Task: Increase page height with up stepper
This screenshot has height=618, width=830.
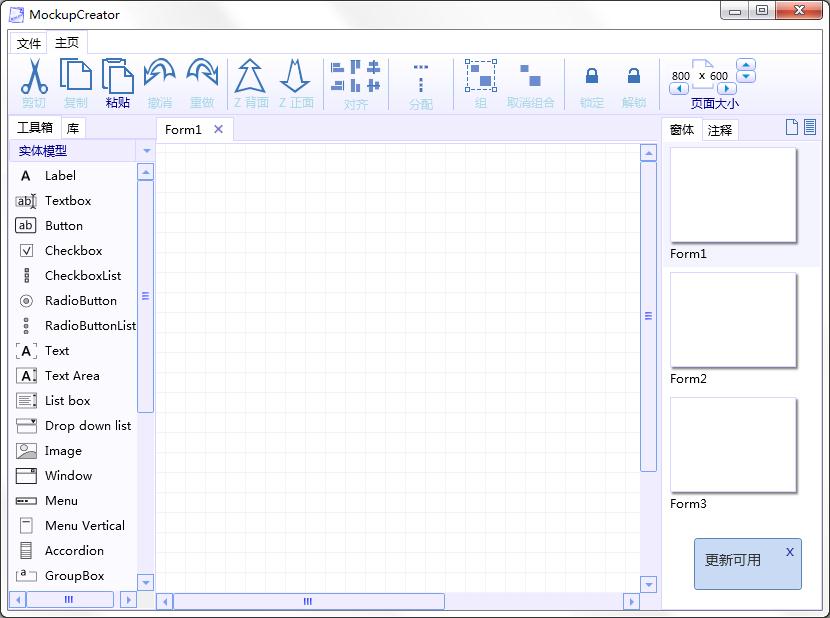Action: point(746,65)
